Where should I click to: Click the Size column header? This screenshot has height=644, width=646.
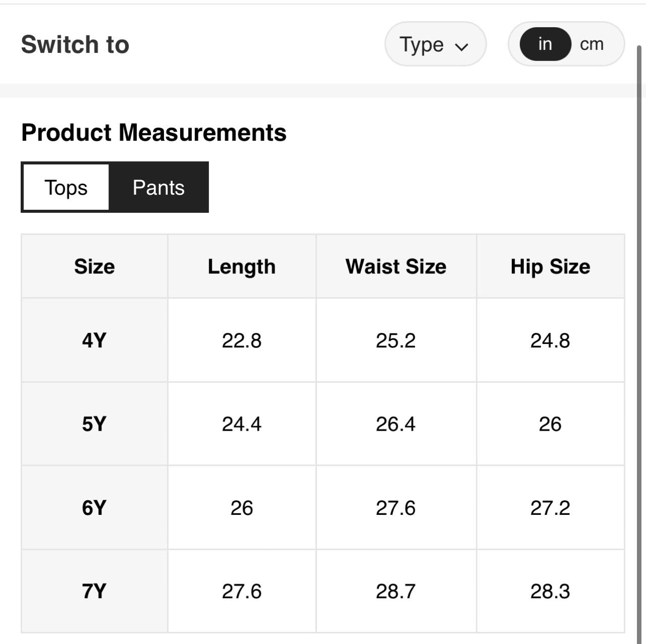tap(94, 266)
